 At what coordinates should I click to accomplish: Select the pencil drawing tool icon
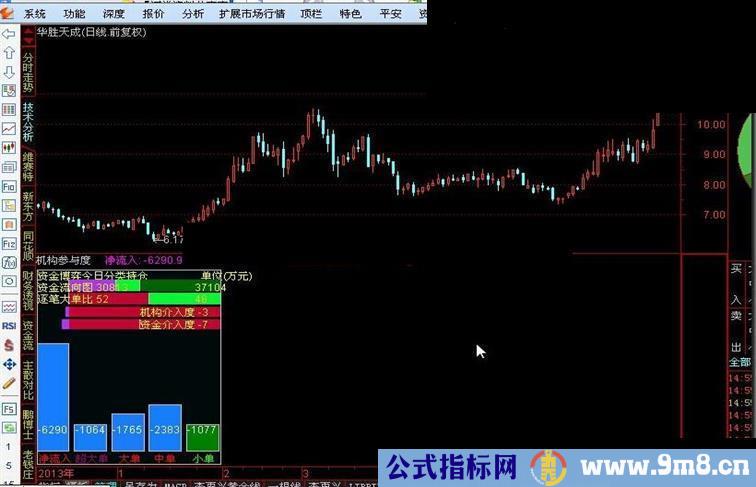coord(8,382)
